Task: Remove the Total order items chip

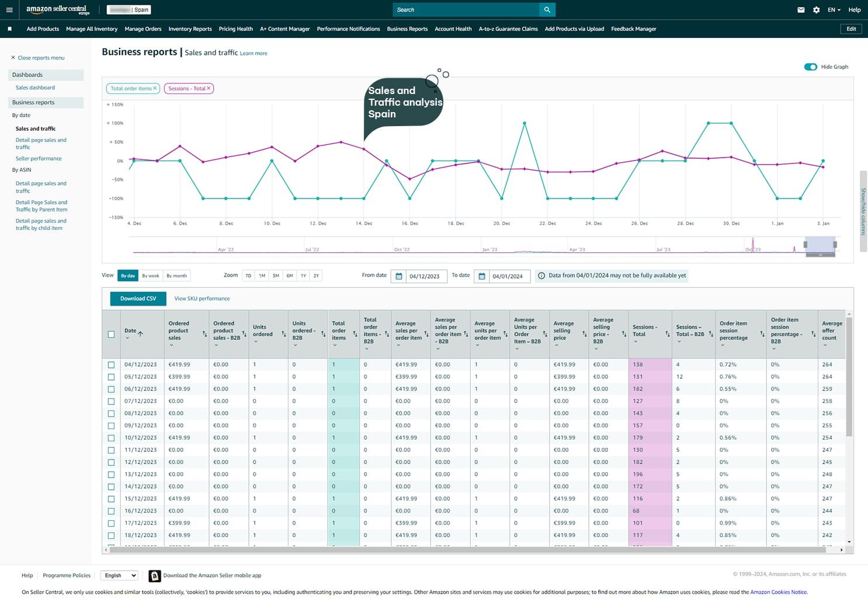Action: pos(155,88)
